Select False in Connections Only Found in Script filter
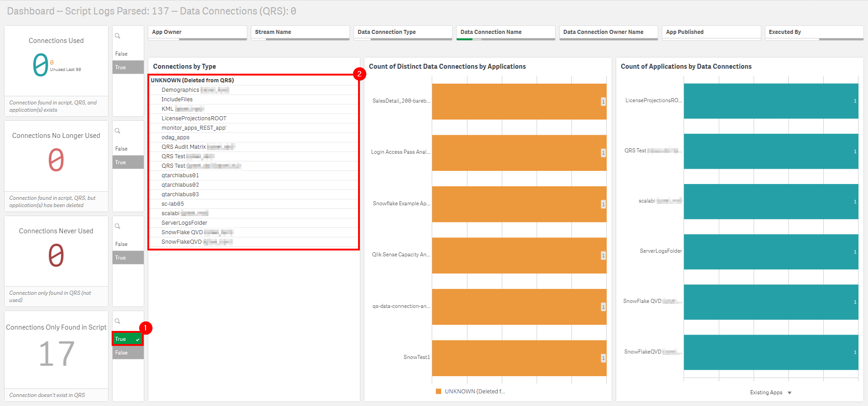The height and width of the screenshot is (406, 868). click(127, 353)
